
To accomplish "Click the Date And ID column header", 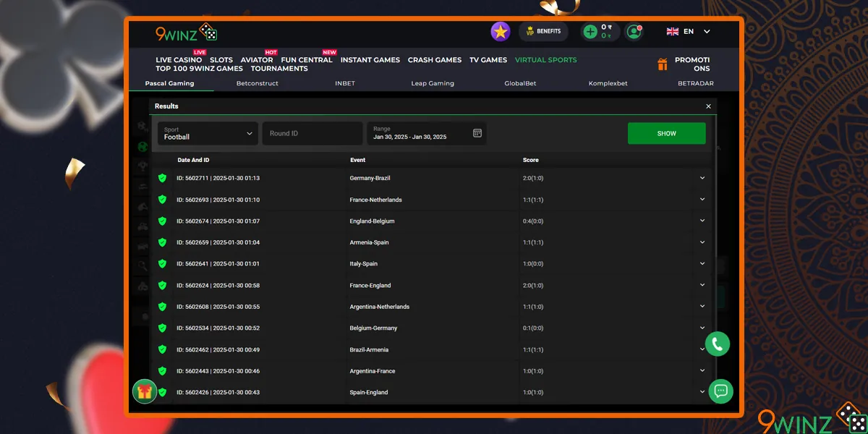I will [x=193, y=160].
